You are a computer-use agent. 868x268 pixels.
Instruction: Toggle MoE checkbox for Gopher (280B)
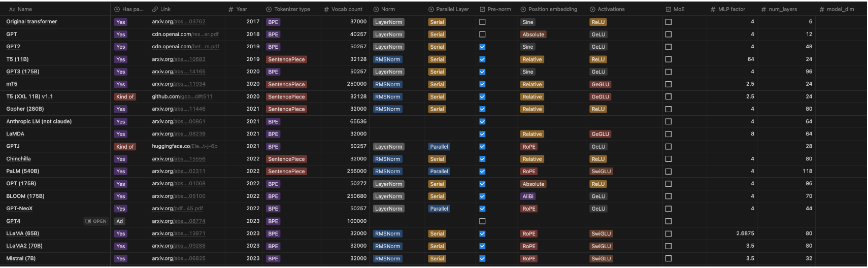[669, 109]
